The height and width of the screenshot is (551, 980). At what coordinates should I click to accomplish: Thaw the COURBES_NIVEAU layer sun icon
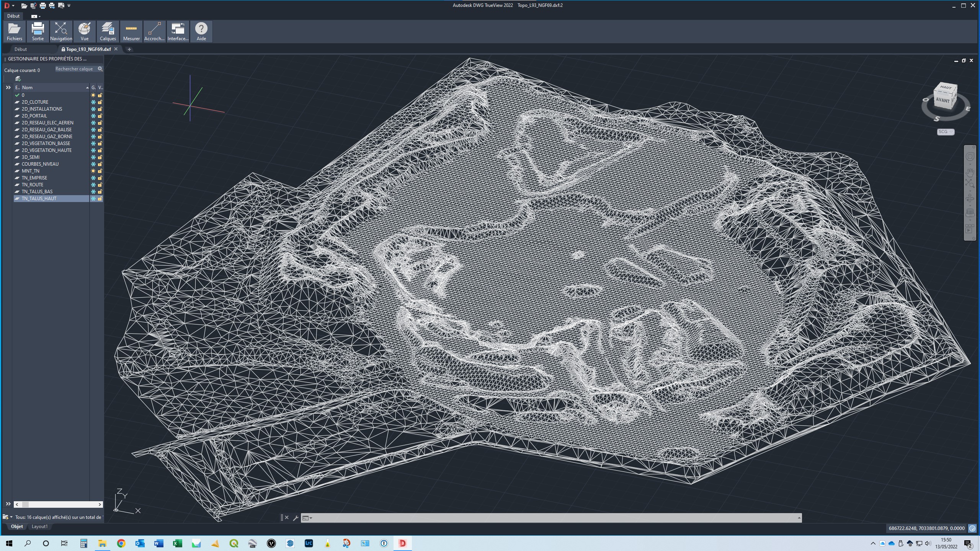pyautogui.click(x=93, y=164)
